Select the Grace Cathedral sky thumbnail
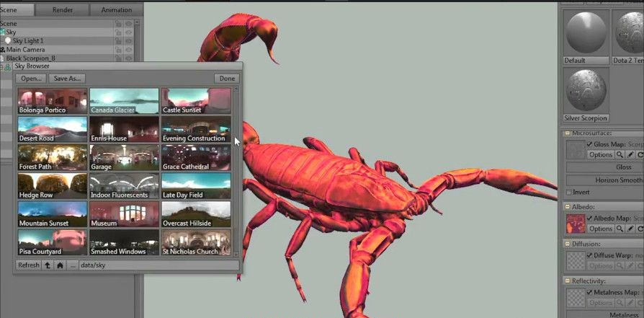Viewport: 644px width, 318px height. coord(196,157)
